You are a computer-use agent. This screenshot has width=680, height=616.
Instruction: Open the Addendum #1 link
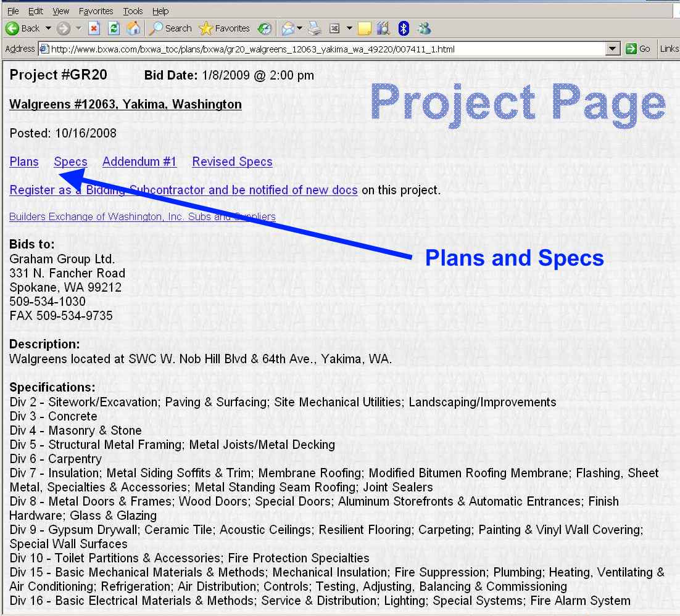pos(139,162)
